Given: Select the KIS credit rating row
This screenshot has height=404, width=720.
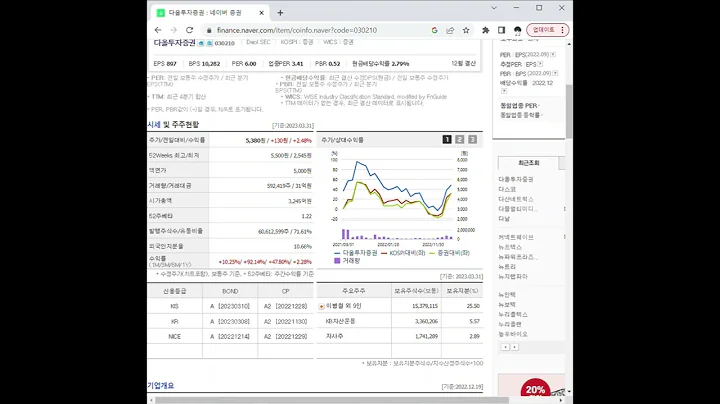Looking at the screenshot, I should tap(230, 306).
